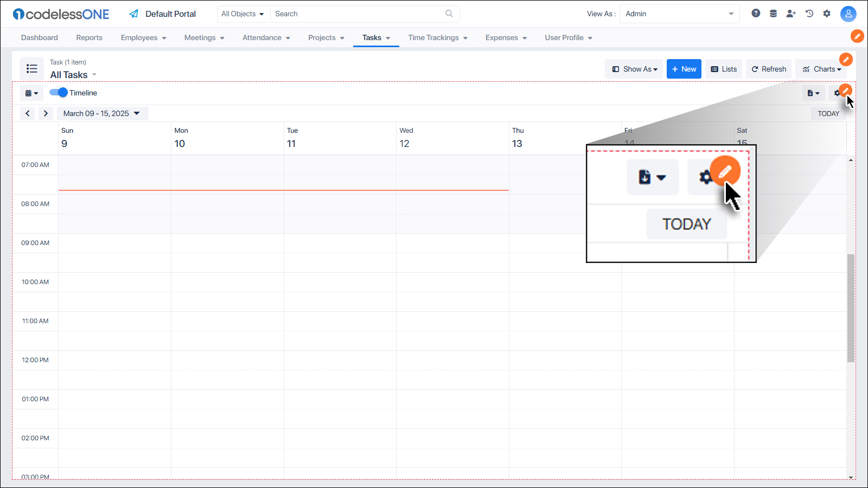The height and width of the screenshot is (488, 868).
Task: Click the Refresh button
Action: [769, 69]
